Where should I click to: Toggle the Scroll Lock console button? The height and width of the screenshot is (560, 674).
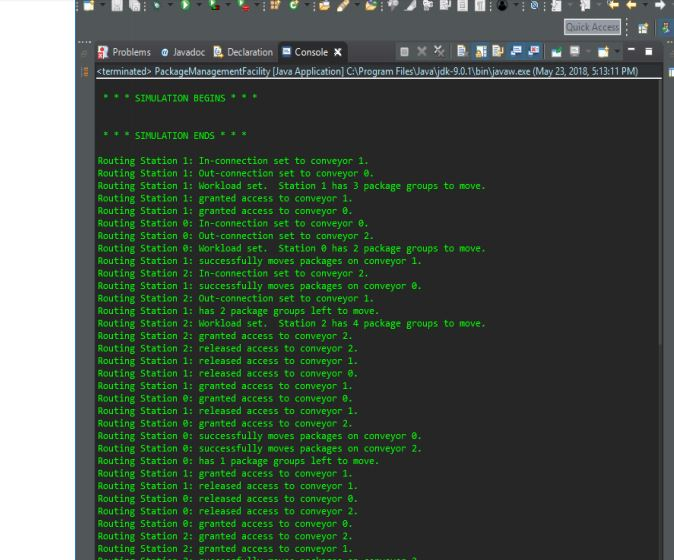481,52
